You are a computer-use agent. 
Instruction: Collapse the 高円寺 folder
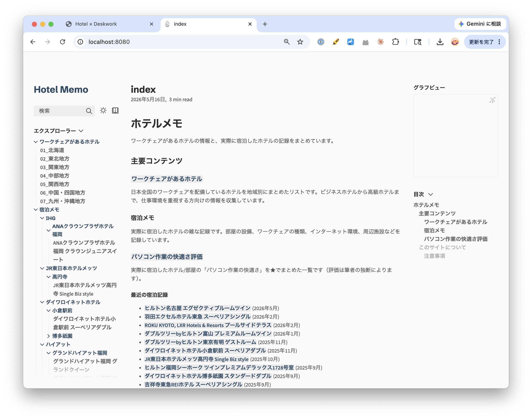[x=49, y=277]
